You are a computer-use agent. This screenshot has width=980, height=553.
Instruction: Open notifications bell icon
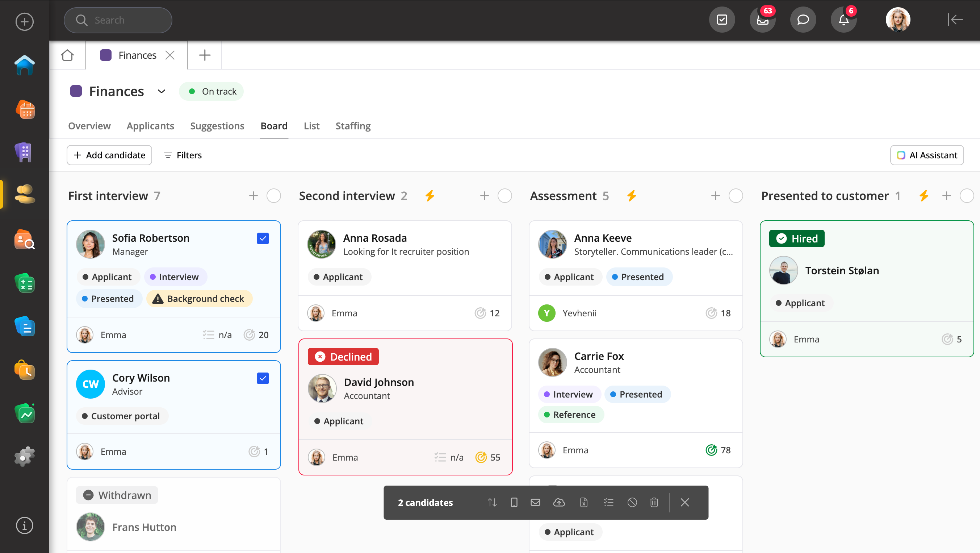tap(843, 20)
